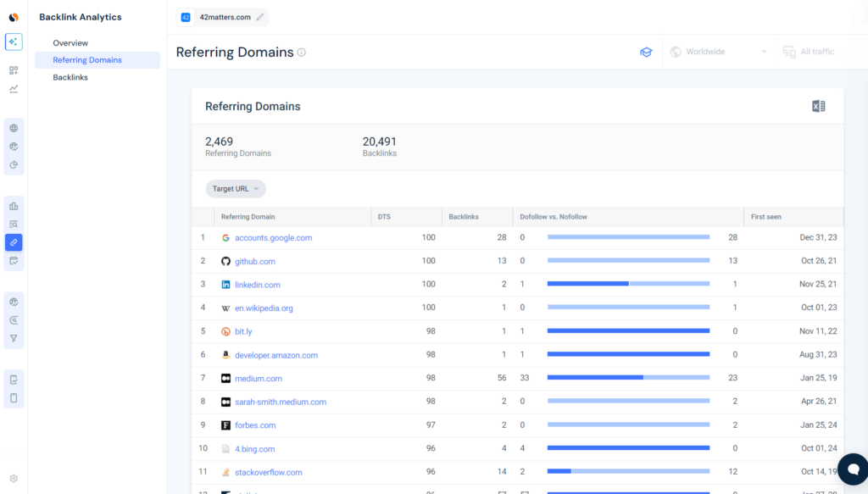The width and height of the screenshot is (868, 494).
Task: Open the chat bubble in the corner
Action: click(852, 469)
